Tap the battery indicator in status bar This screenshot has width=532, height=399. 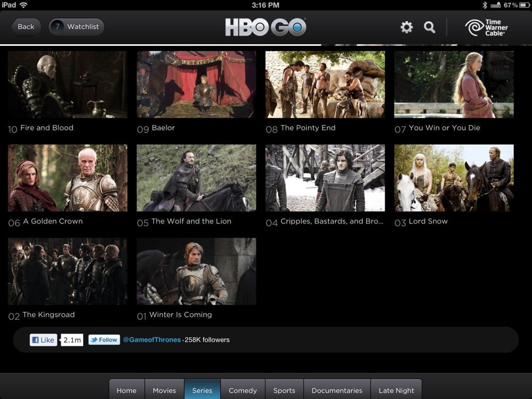coord(525,5)
